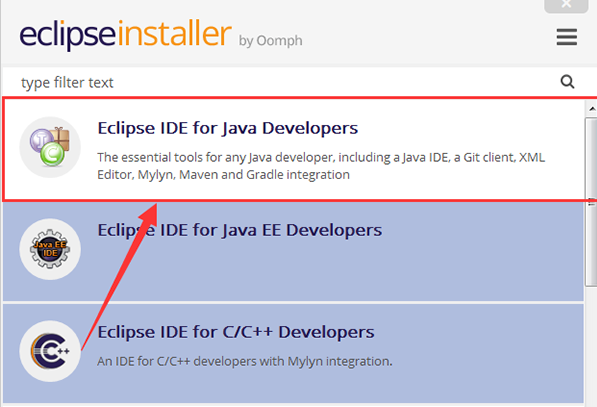Select the Java EE IDE gear icon
This screenshot has height=407, width=597.
50,249
